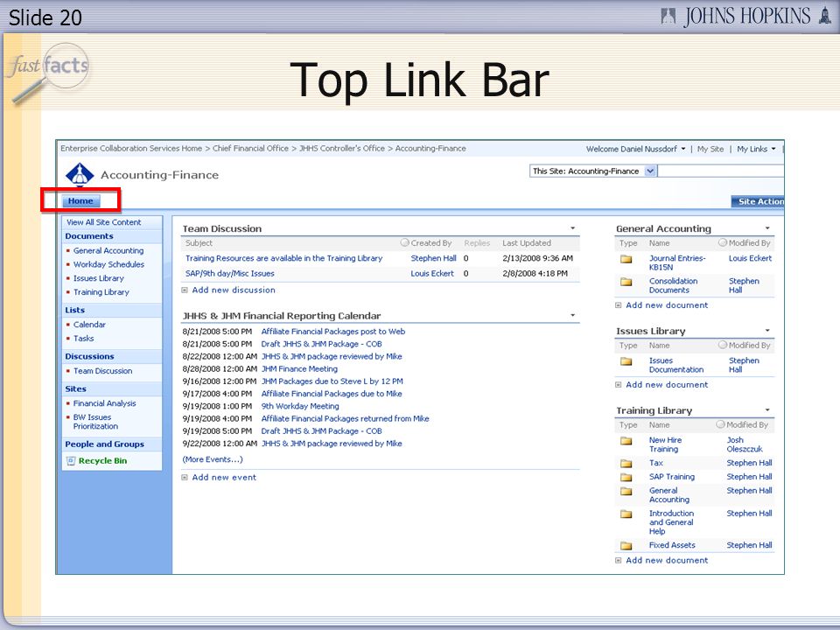Screen dimensions: 840x630
Task: Open the Fixed Assets folder icon
Action: [x=626, y=546]
